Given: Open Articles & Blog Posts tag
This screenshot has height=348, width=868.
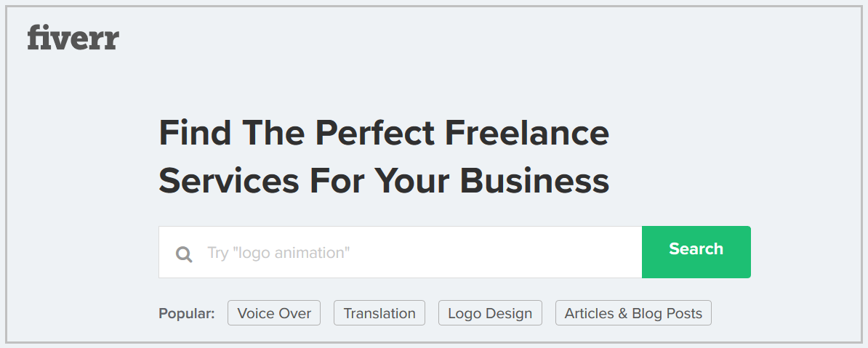Looking at the screenshot, I should point(633,313).
